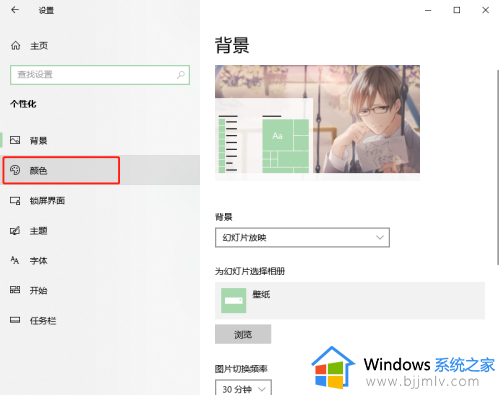This screenshot has height=395, width=500.
Task: Select the 背景 picture icon in sidebar
Action: (x=15, y=140)
